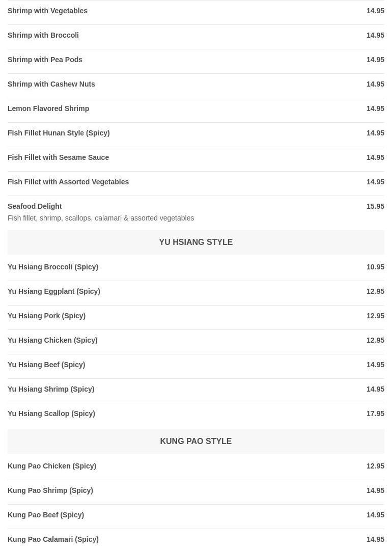The height and width of the screenshot is (552, 392).
Task: Open Fish Fillet with Assorted Vegetables
Action: pyautogui.click(x=196, y=182)
